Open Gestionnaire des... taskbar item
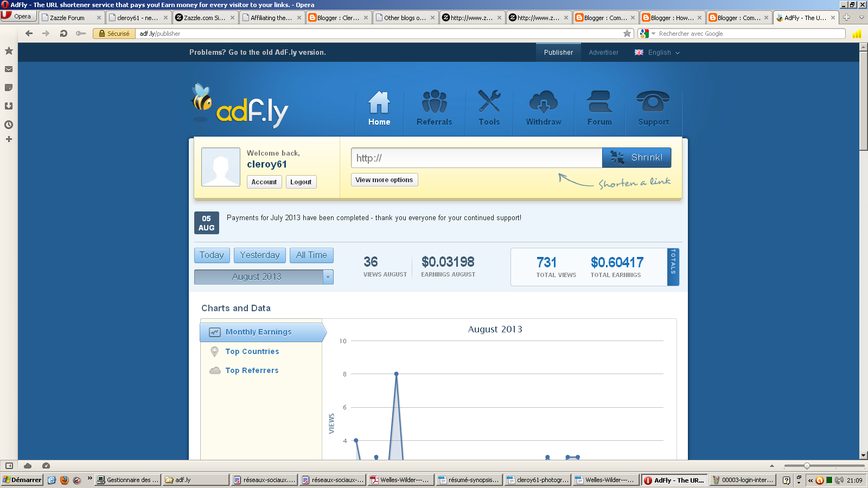 pyautogui.click(x=128, y=480)
